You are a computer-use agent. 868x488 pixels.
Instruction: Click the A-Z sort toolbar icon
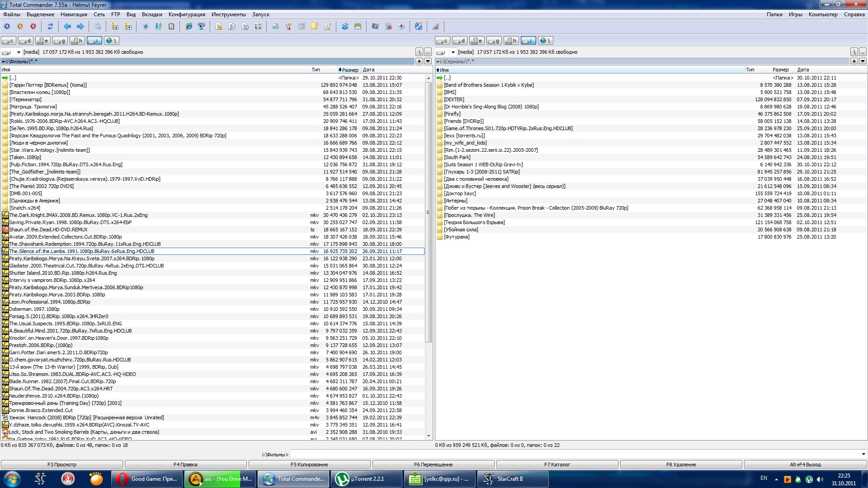point(158,27)
